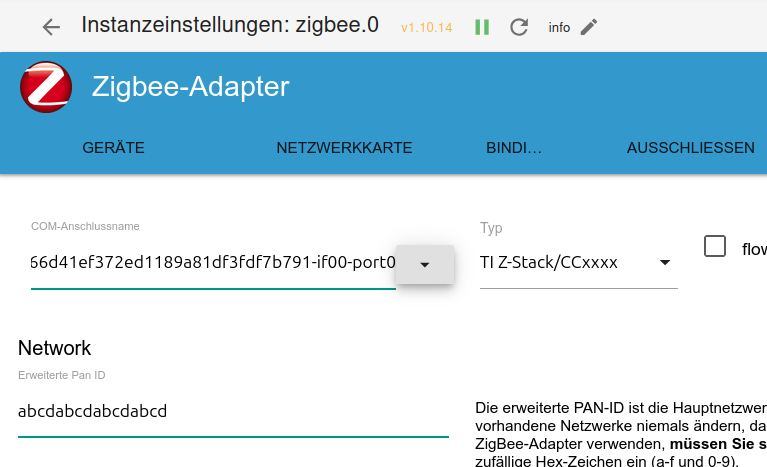767x467 pixels.
Task: Click the version v1.10.14 label
Action: coord(426,28)
